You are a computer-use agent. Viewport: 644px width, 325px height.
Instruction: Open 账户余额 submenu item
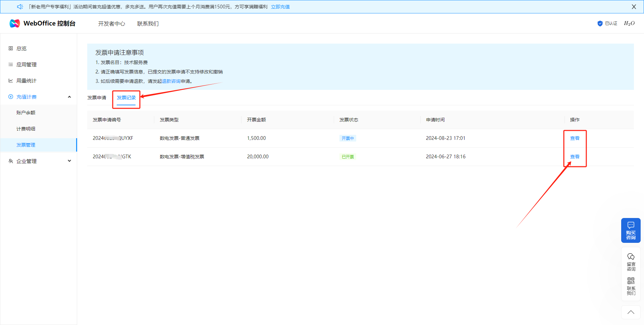pyautogui.click(x=26, y=113)
